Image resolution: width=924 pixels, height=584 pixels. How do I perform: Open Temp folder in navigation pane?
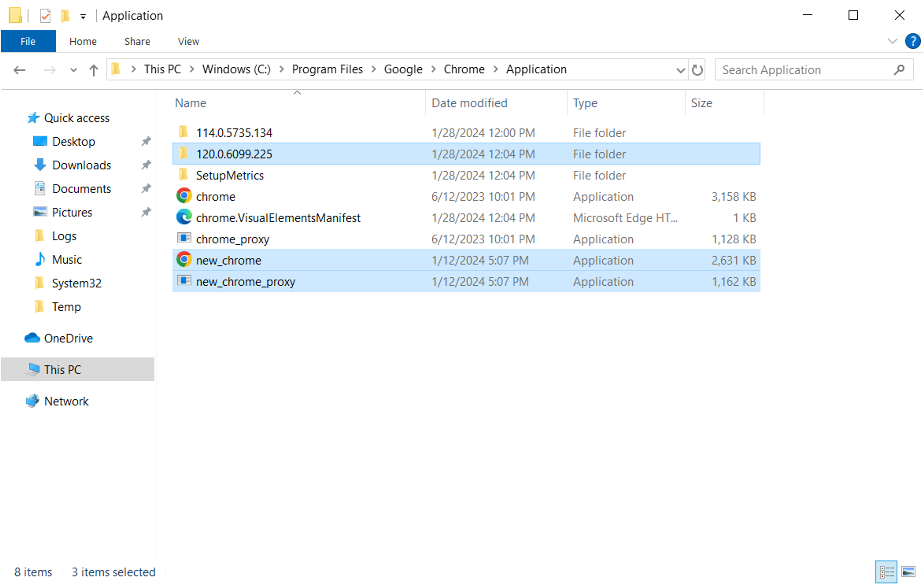click(66, 307)
